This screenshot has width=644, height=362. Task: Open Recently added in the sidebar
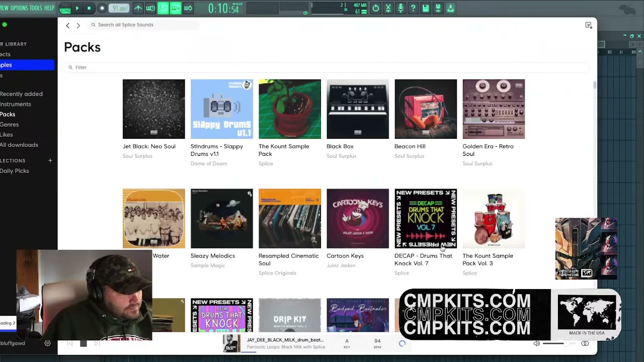21,94
